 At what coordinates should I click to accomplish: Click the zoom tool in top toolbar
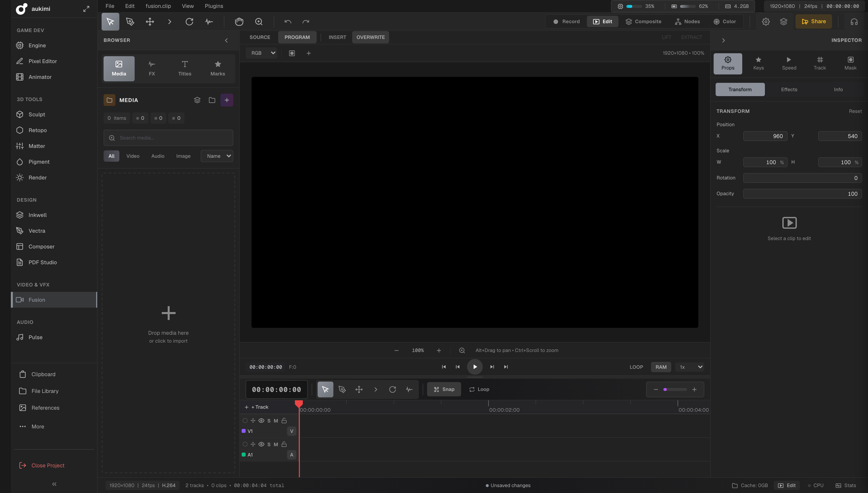[x=259, y=22]
